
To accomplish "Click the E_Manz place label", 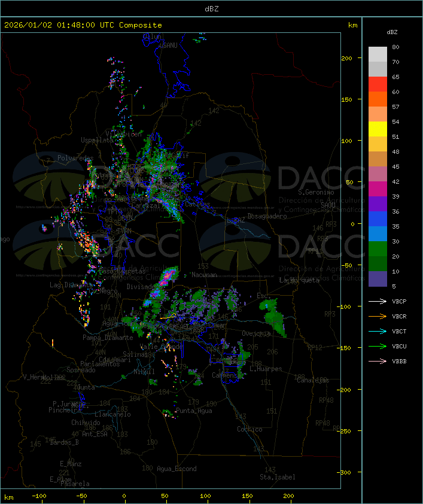I will coord(71,464).
